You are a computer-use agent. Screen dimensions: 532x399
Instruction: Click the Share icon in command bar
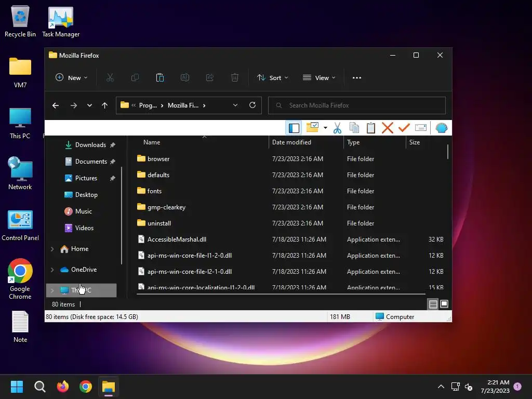[210, 78]
